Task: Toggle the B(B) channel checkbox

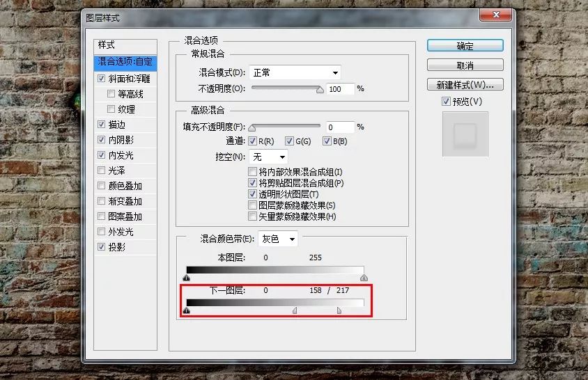Action: (327, 141)
